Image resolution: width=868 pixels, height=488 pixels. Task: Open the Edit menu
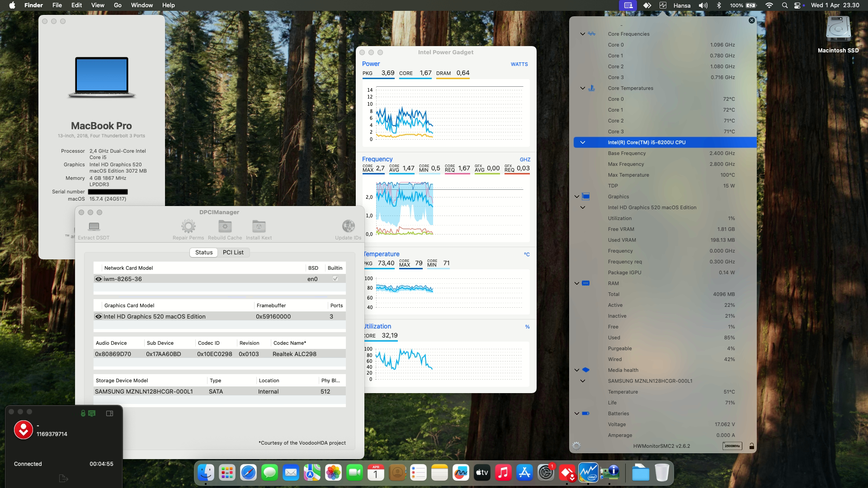click(76, 5)
